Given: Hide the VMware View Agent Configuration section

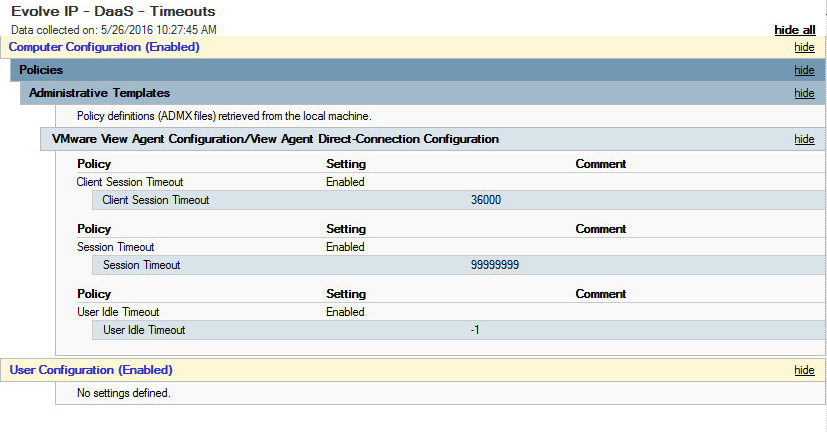Looking at the screenshot, I should point(804,139).
